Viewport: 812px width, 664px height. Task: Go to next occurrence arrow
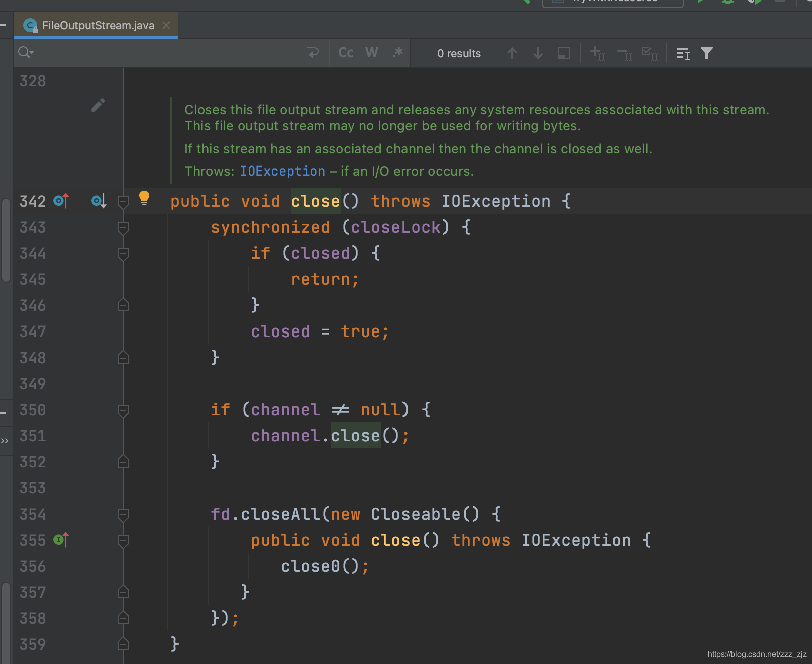pyautogui.click(x=538, y=53)
